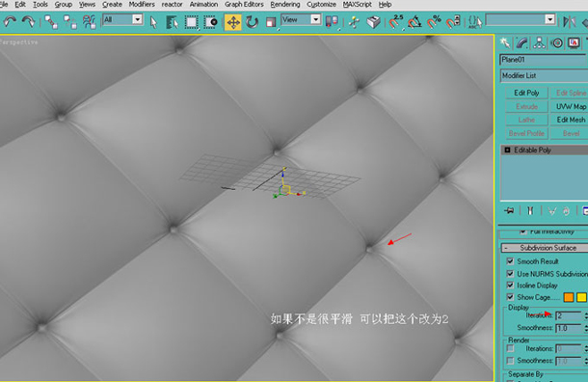Choose the Select Object arrow tool
The width and height of the screenshot is (588, 382).
coord(153,22)
